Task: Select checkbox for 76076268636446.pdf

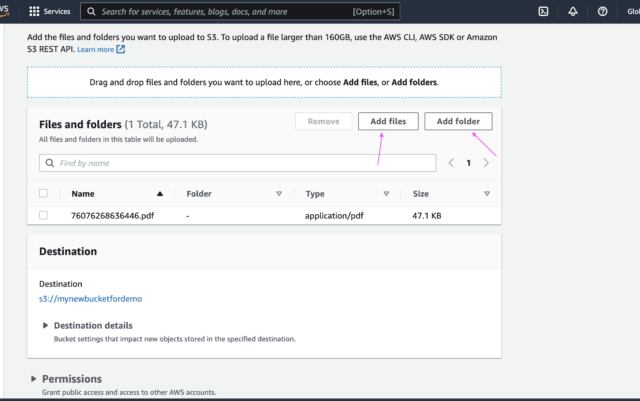Action: [43, 215]
